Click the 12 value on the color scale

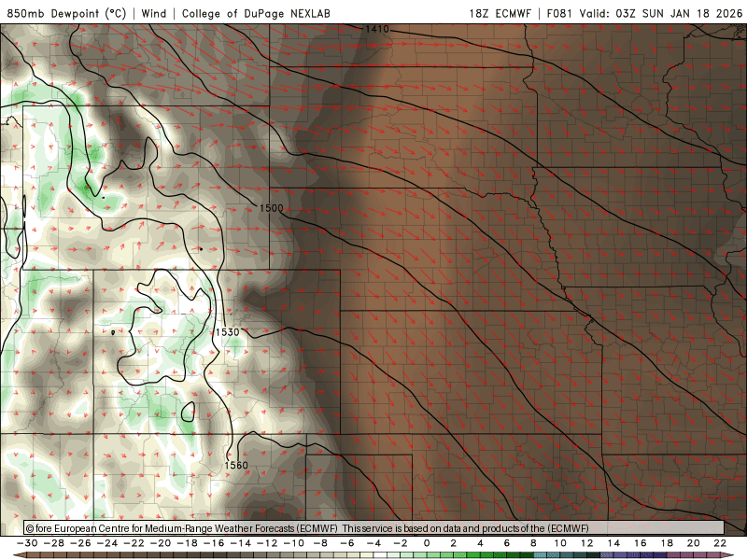587,543
